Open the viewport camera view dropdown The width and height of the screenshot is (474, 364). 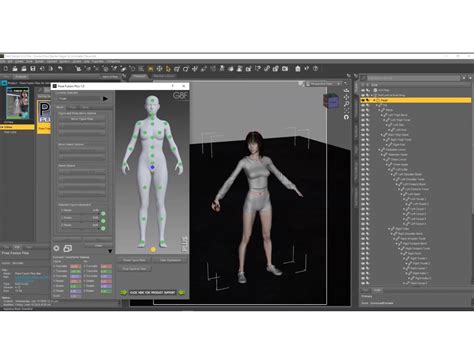[324, 84]
